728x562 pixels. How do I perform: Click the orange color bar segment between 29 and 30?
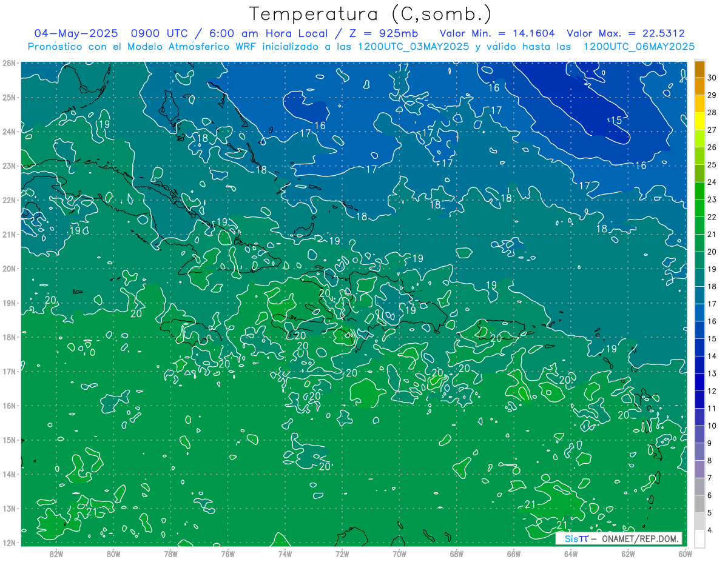click(699, 87)
